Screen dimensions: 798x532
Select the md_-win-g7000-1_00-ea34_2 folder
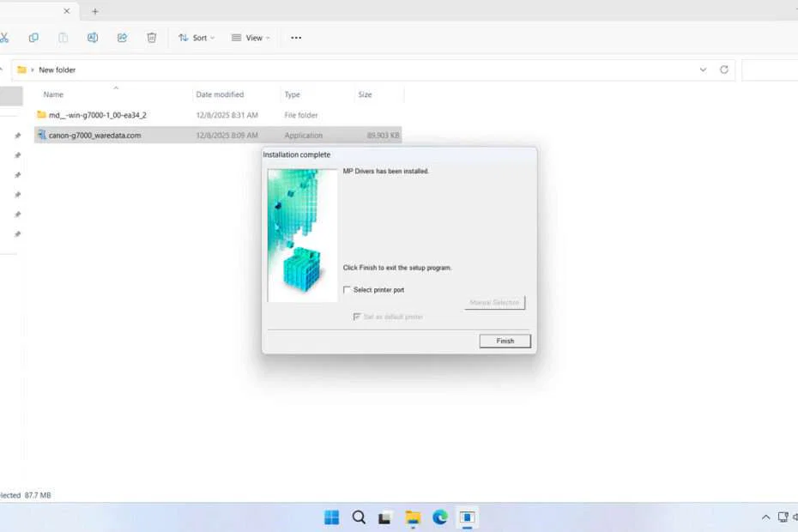pos(97,115)
